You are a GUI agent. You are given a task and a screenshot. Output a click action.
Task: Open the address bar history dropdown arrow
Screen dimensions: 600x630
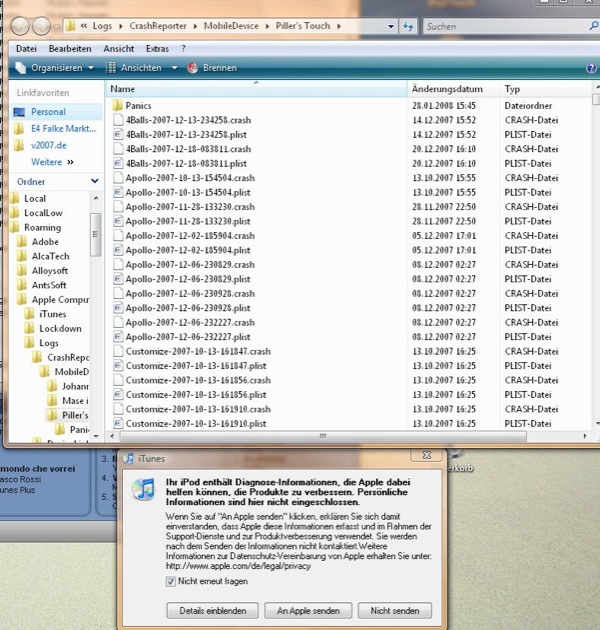tap(391, 27)
